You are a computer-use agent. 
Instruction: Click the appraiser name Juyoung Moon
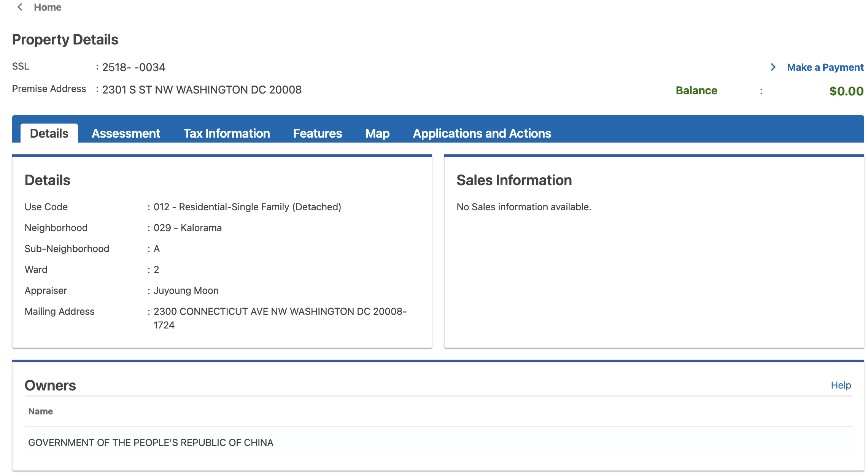pyautogui.click(x=186, y=290)
